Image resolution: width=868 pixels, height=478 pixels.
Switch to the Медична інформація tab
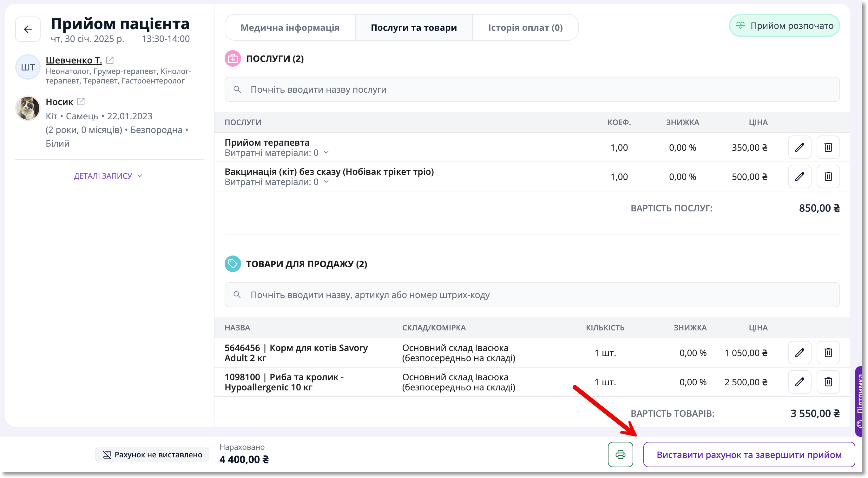290,28
